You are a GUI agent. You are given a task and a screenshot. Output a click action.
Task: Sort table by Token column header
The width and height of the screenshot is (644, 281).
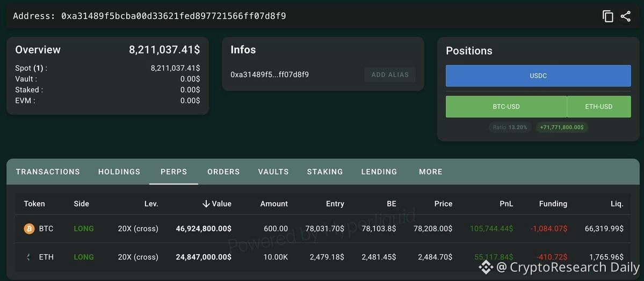34,204
